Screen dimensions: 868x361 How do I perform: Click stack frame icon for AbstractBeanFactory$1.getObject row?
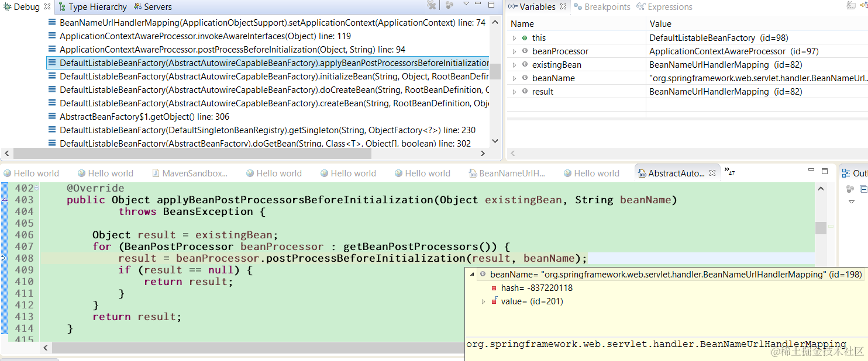coord(53,117)
